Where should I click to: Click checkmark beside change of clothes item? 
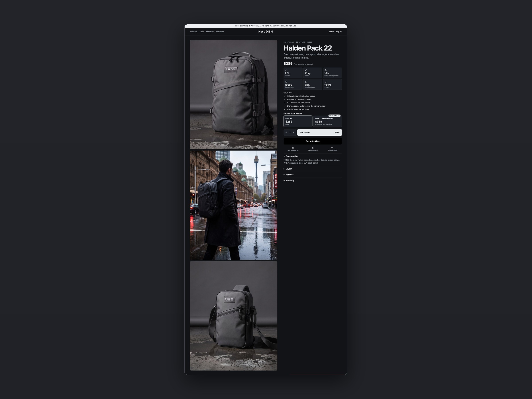click(285, 99)
